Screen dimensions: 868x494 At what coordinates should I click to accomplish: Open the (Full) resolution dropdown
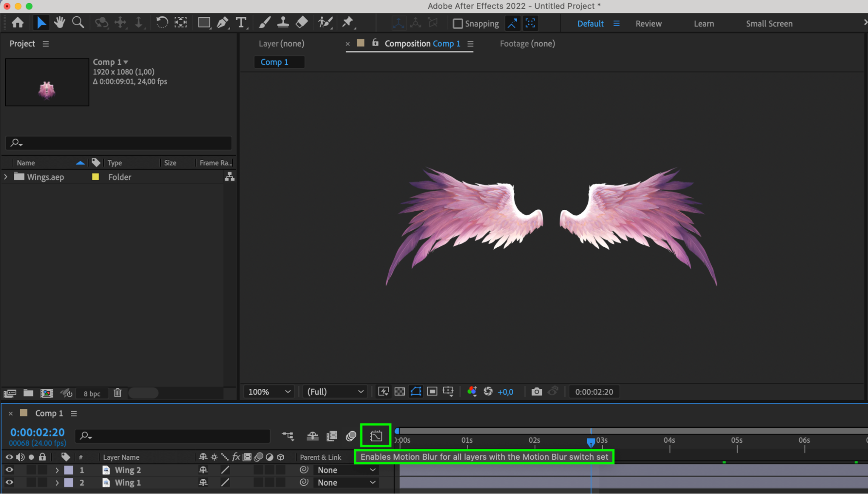coord(335,391)
